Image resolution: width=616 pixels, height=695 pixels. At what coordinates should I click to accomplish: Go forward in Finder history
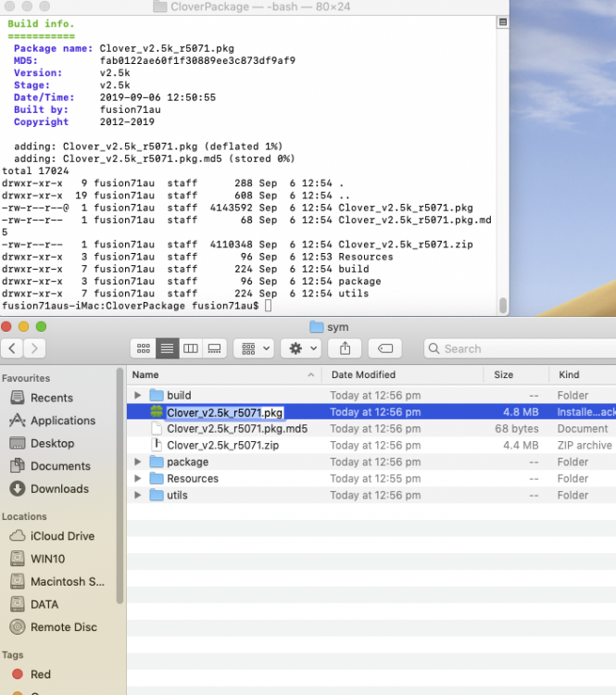[34, 348]
